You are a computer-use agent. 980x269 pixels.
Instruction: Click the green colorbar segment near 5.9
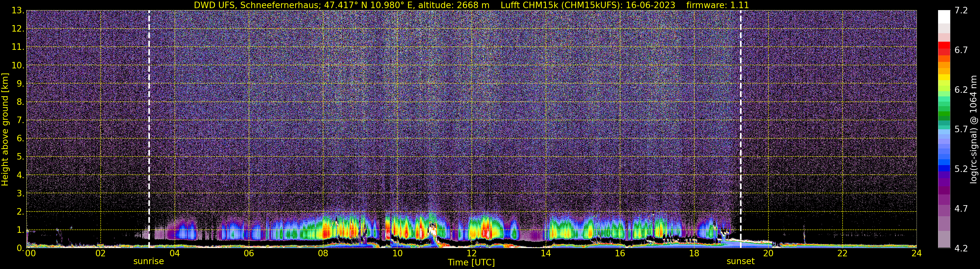coord(944,114)
